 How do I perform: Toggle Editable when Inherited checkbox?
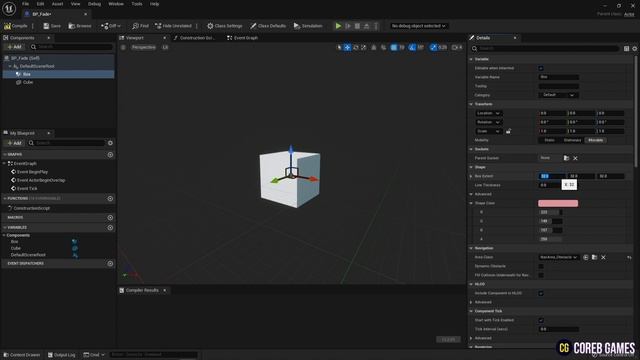point(541,68)
